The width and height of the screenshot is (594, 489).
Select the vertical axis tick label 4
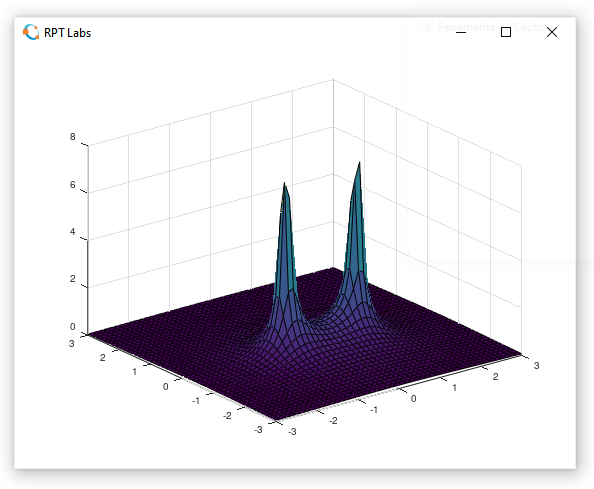(72, 231)
